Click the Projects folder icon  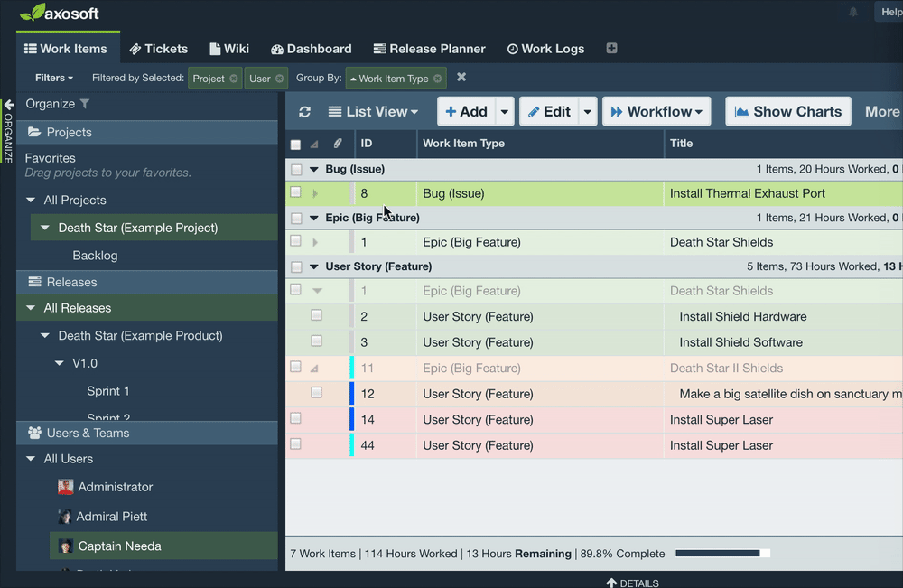click(34, 132)
